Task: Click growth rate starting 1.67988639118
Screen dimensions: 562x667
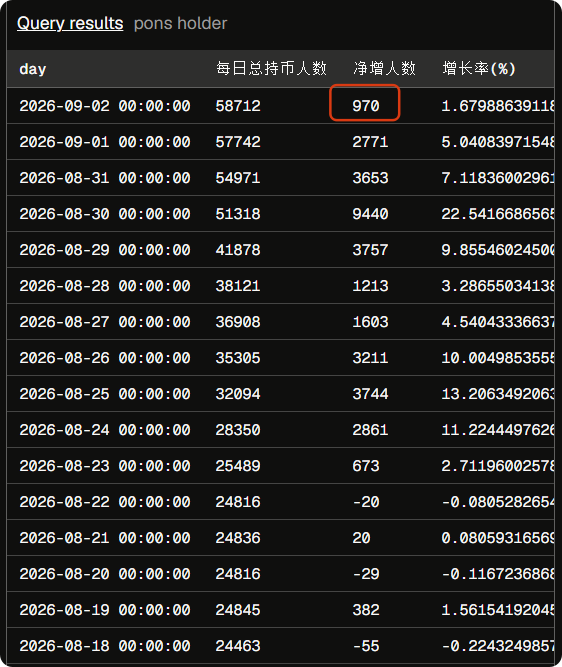Action: pos(498,106)
